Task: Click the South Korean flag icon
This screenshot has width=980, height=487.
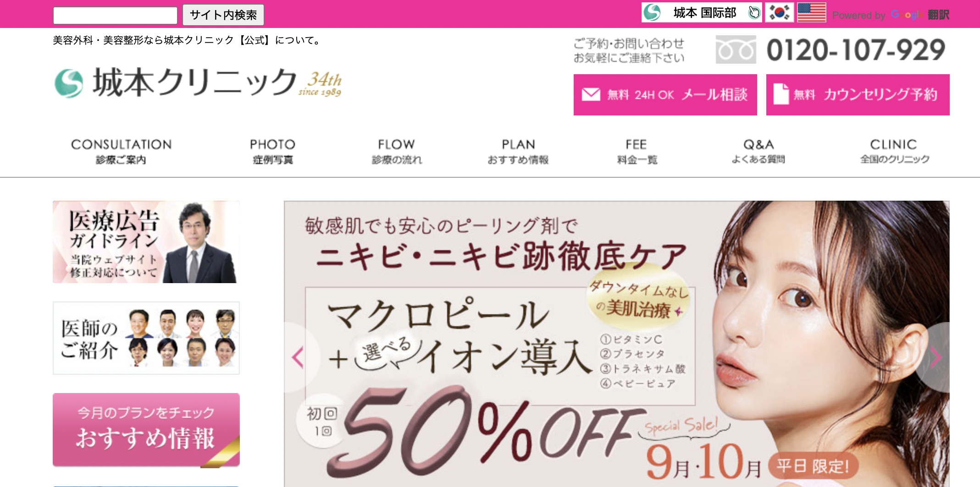Action: click(779, 13)
